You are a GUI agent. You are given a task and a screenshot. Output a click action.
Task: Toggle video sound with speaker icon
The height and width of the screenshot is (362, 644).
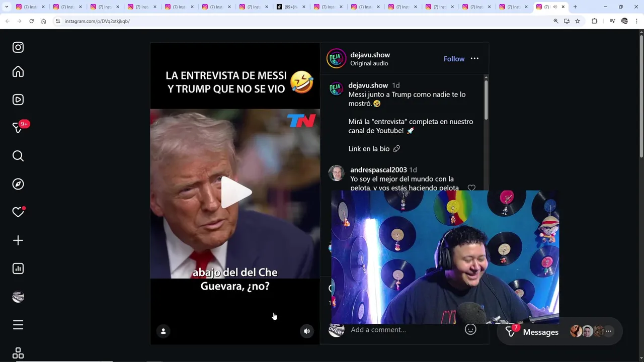point(307,331)
